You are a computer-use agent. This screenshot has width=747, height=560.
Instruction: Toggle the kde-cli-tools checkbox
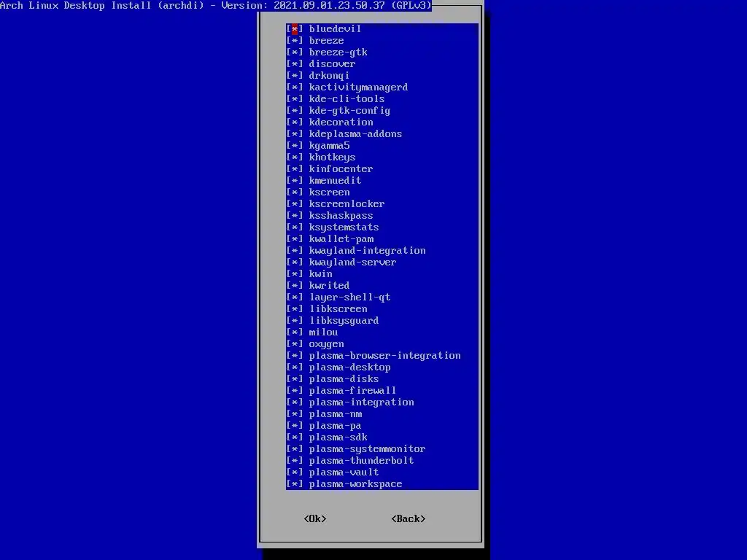click(295, 99)
